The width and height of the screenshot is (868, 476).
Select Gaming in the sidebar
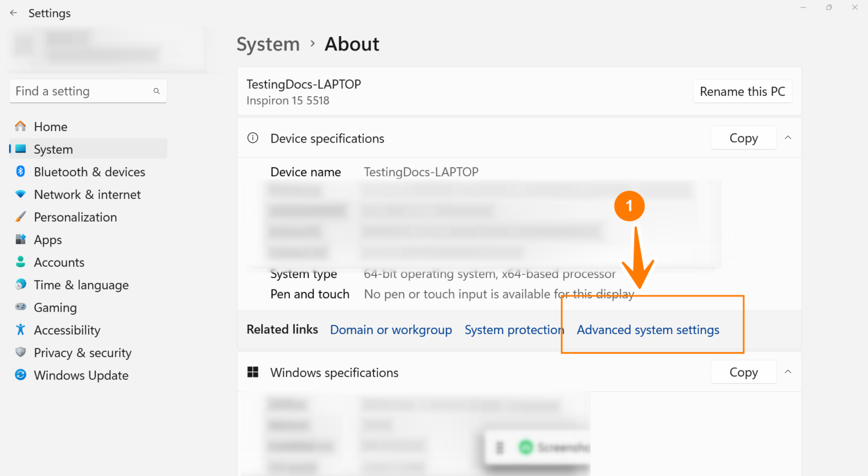[55, 308]
